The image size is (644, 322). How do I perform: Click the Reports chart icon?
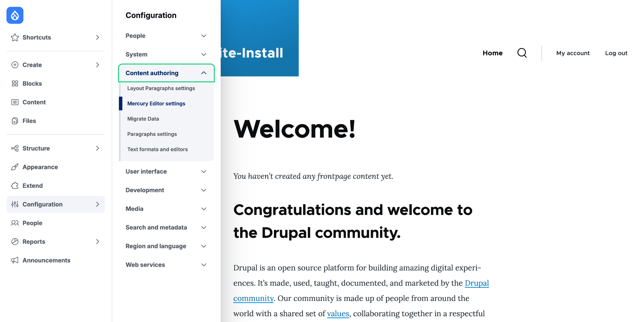coord(15,242)
